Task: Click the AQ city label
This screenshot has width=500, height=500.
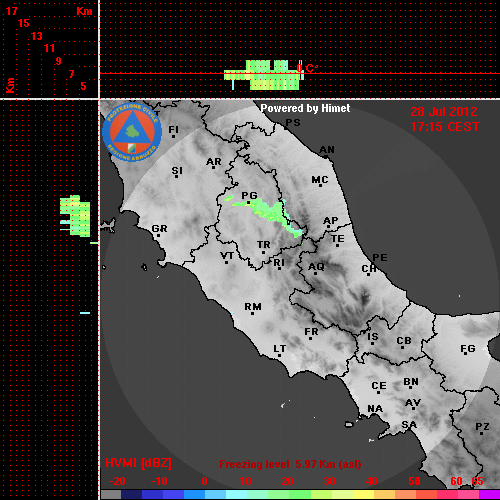Action: pos(316,267)
